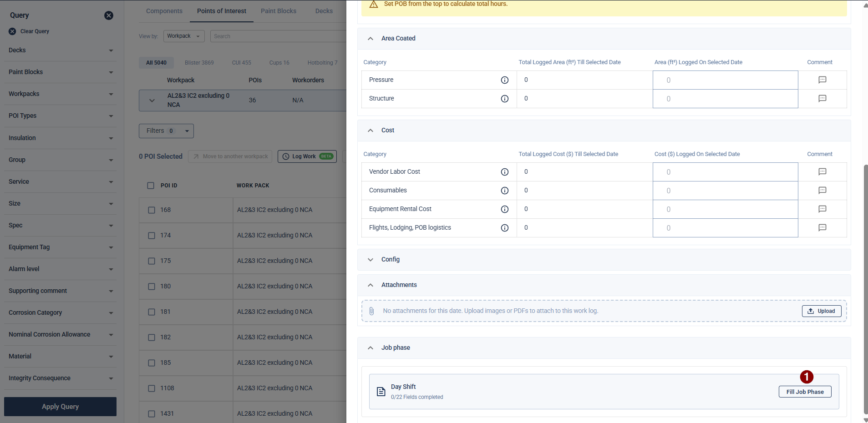The height and width of the screenshot is (423, 868).
Task: Open the View by Workpack dropdown
Action: [x=184, y=36]
